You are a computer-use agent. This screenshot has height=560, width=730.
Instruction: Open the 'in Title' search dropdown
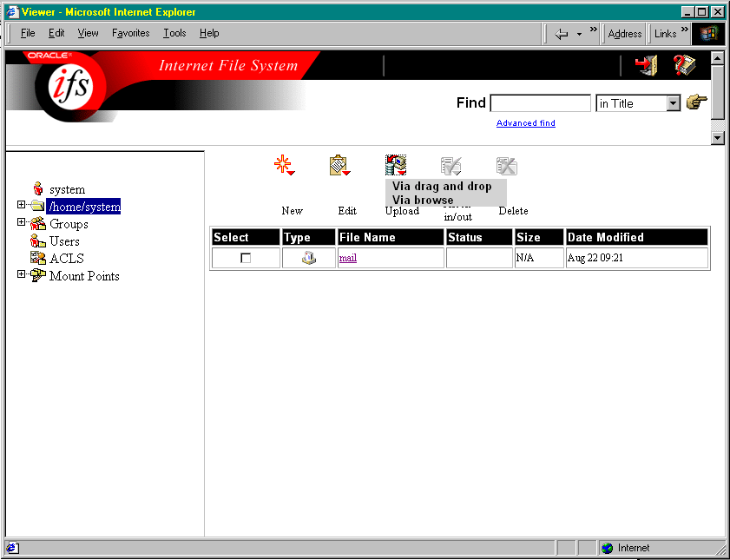coord(673,103)
